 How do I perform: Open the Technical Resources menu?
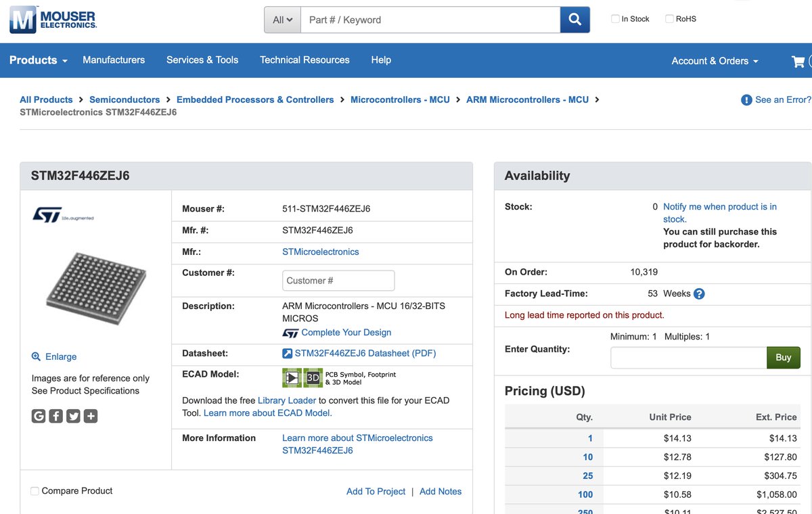(x=304, y=60)
